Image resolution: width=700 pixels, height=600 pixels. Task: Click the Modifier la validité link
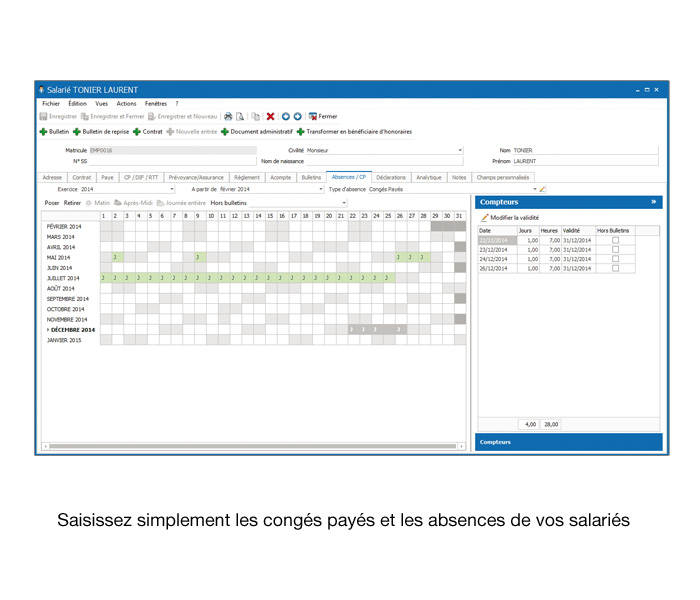pyautogui.click(x=515, y=218)
